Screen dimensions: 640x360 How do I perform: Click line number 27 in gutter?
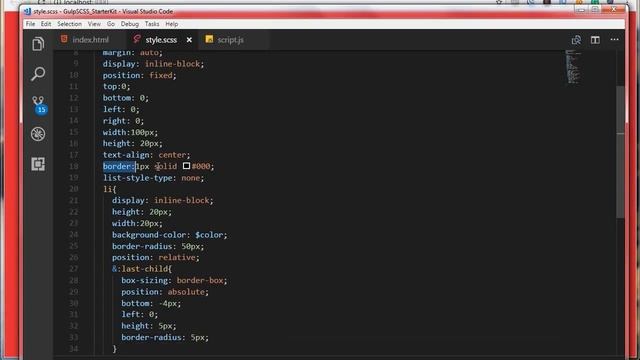[73, 269]
